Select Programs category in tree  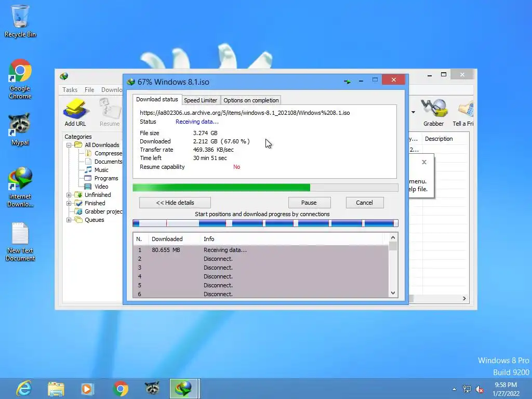(x=106, y=178)
